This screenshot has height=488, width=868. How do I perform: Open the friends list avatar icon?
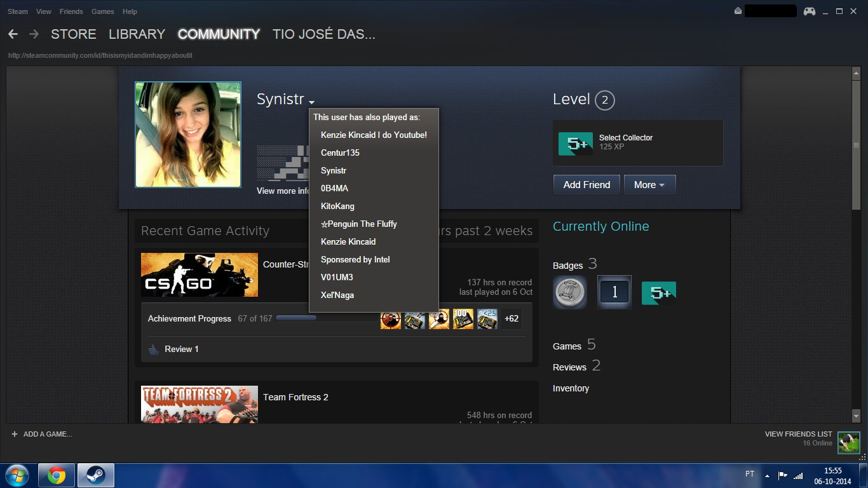[x=848, y=442]
